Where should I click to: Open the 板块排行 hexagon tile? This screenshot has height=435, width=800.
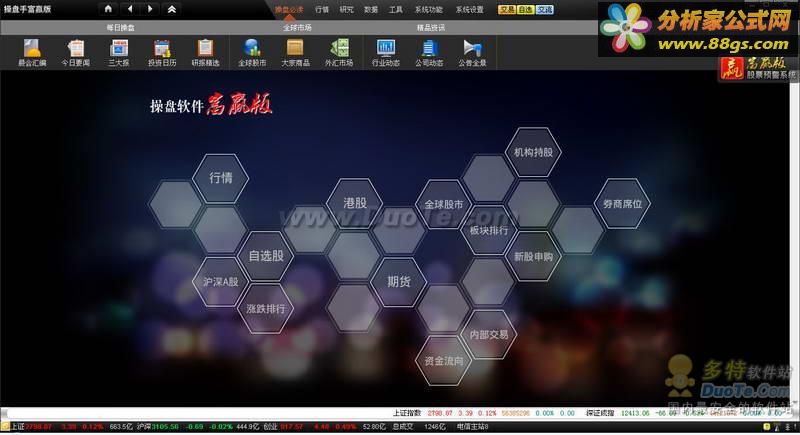(x=489, y=231)
